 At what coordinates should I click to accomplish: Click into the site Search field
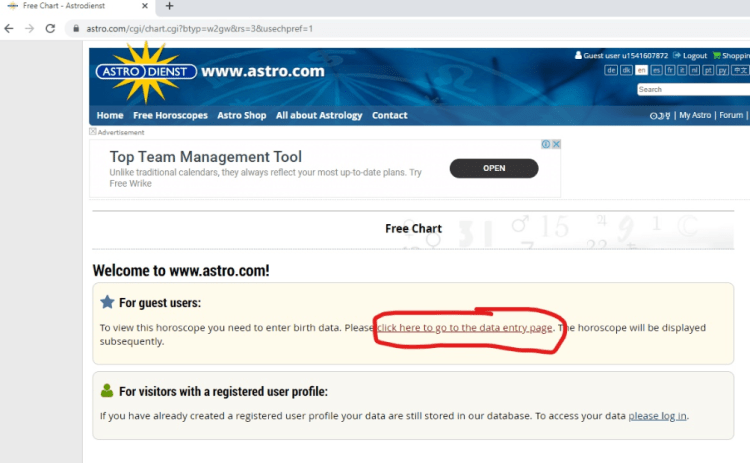click(x=692, y=89)
